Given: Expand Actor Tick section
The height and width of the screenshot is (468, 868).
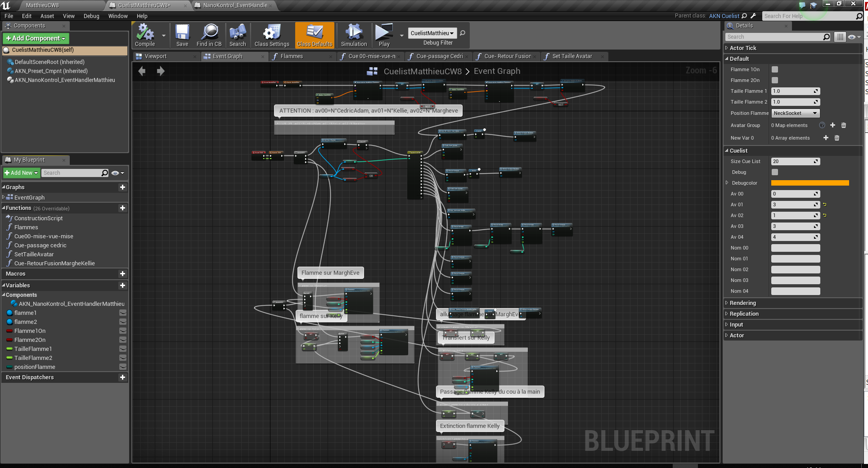Looking at the screenshot, I should 727,48.
